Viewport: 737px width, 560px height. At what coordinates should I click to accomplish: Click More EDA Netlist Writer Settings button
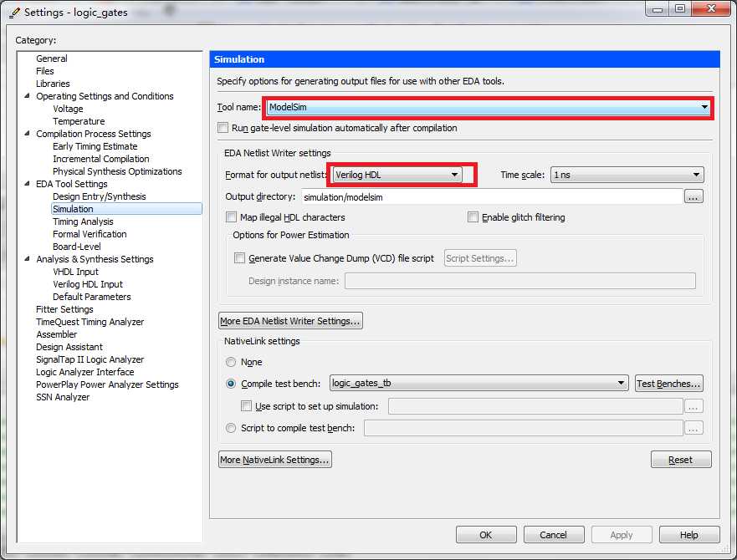pyautogui.click(x=290, y=321)
